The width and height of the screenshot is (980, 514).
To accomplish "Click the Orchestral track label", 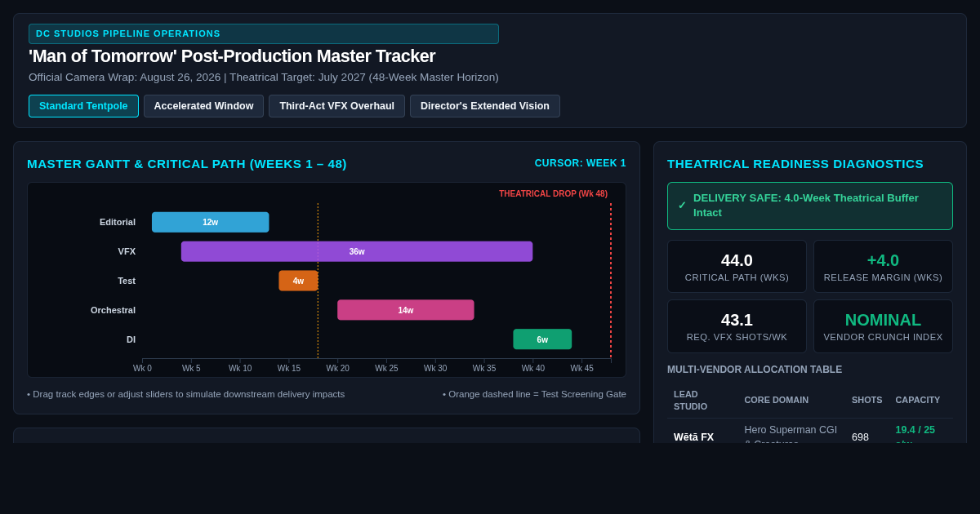I will click(113, 310).
